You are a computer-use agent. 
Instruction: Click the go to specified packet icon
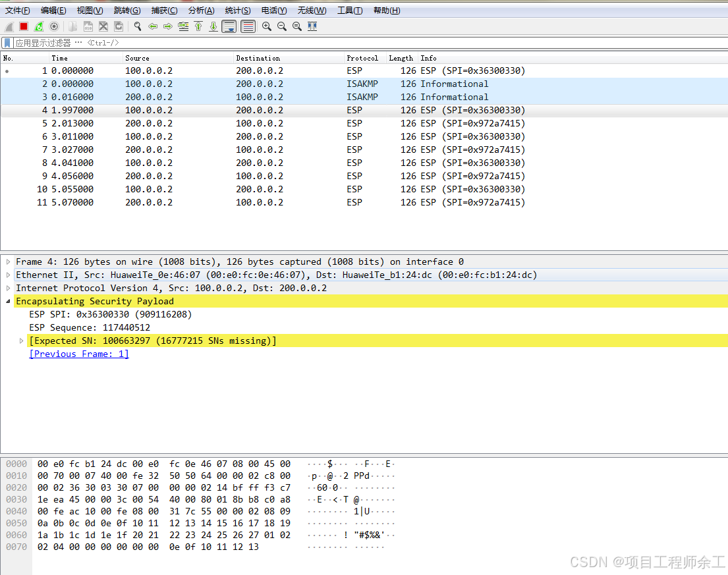pyautogui.click(x=183, y=26)
